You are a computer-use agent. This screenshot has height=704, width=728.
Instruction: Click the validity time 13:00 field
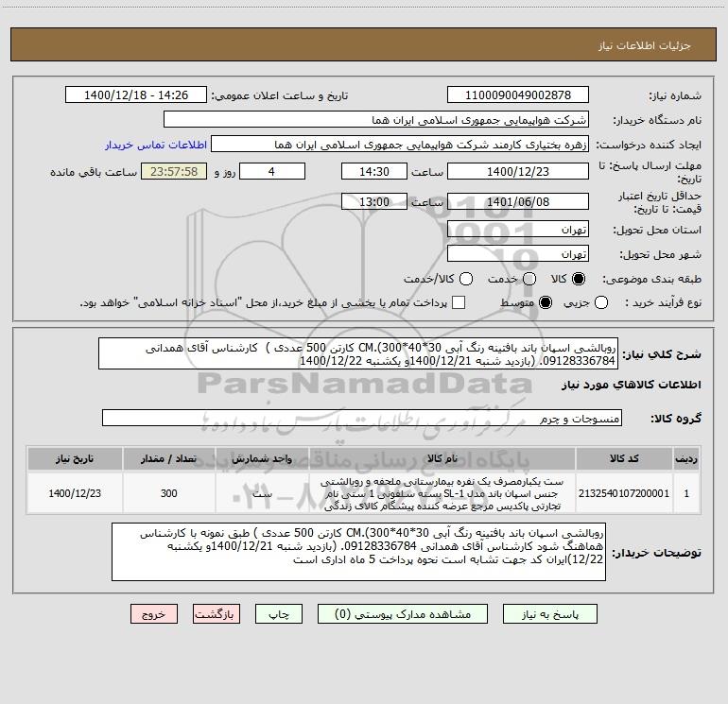point(374,201)
